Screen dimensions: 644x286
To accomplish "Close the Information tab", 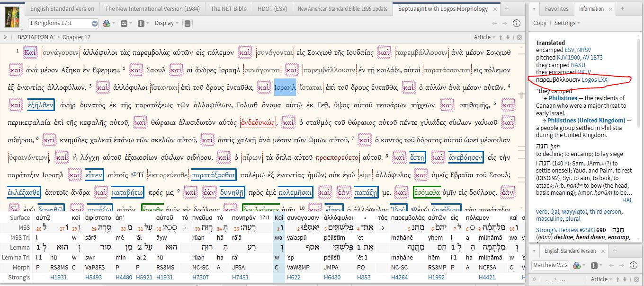I will 610,9.
